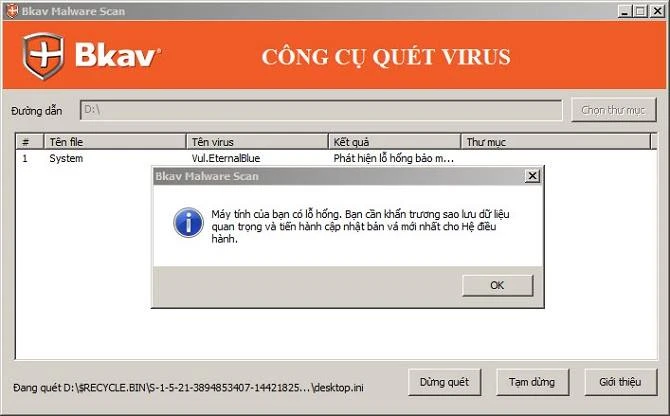Minimize the Bkav Malware Scan window
Viewport: 670px width, 416px height.
tap(625, 11)
